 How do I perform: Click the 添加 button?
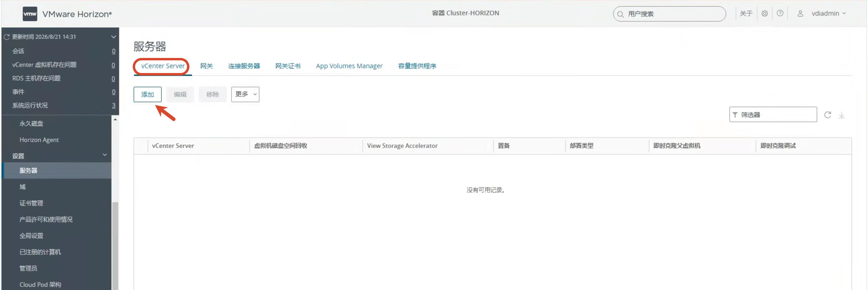tap(147, 94)
